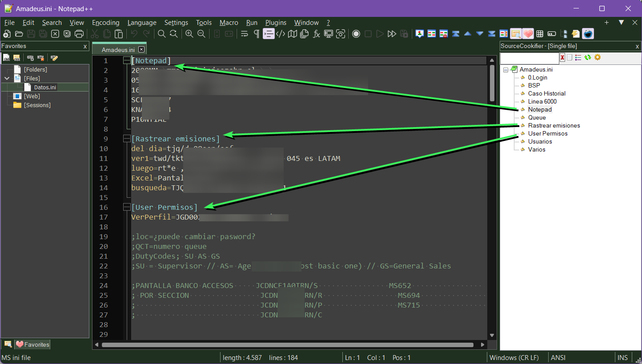The image size is (642, 364).
Task: Open SourceCookifier settings gear icon
Action: pyautogui.click(x=598, y=57)
